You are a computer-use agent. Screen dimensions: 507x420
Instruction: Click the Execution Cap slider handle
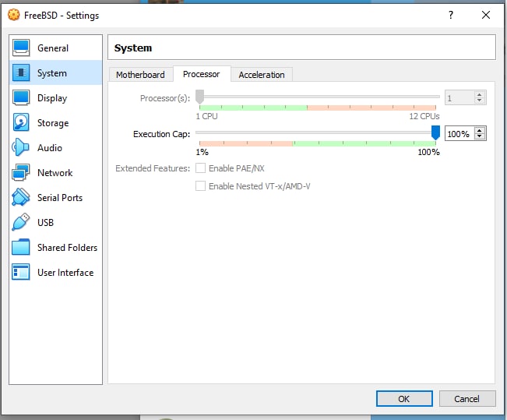(x=435, y=132)
